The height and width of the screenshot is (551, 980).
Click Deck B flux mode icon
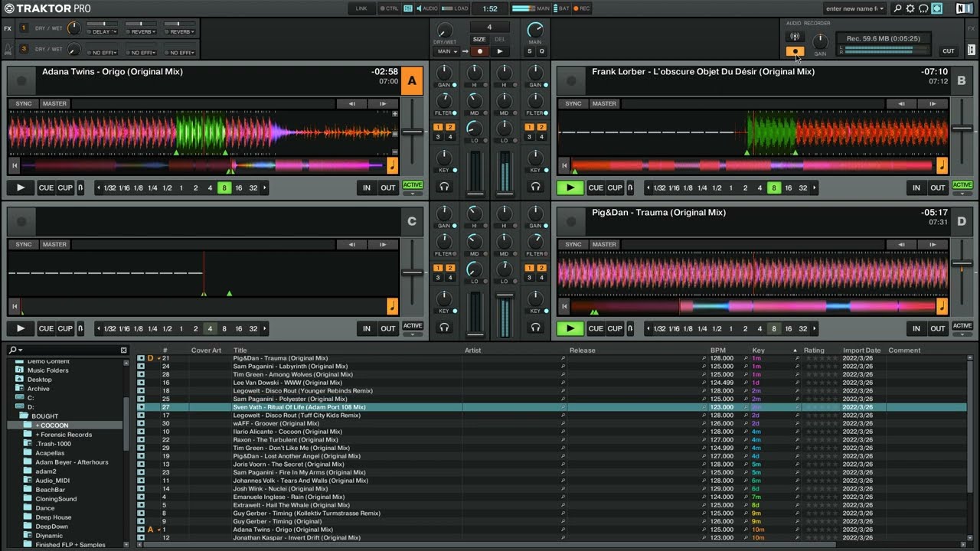629,187
